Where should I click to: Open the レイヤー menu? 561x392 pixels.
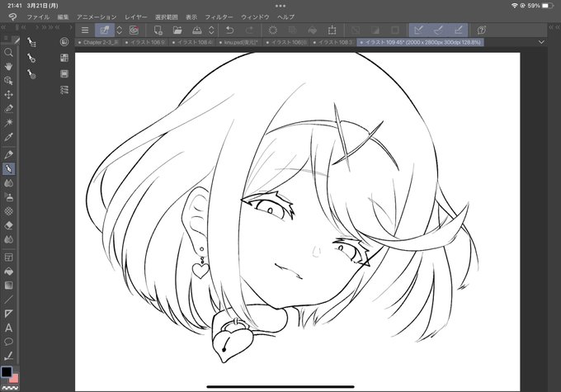(135, 17)
